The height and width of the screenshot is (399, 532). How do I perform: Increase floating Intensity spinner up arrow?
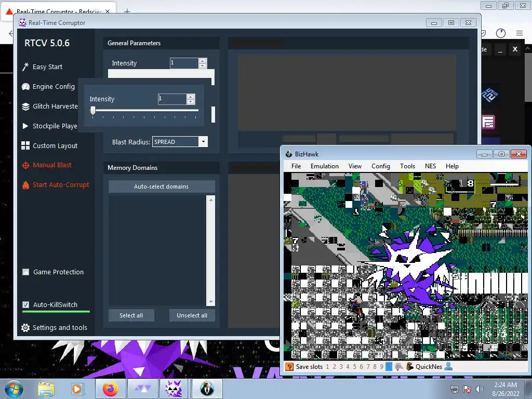191,97
